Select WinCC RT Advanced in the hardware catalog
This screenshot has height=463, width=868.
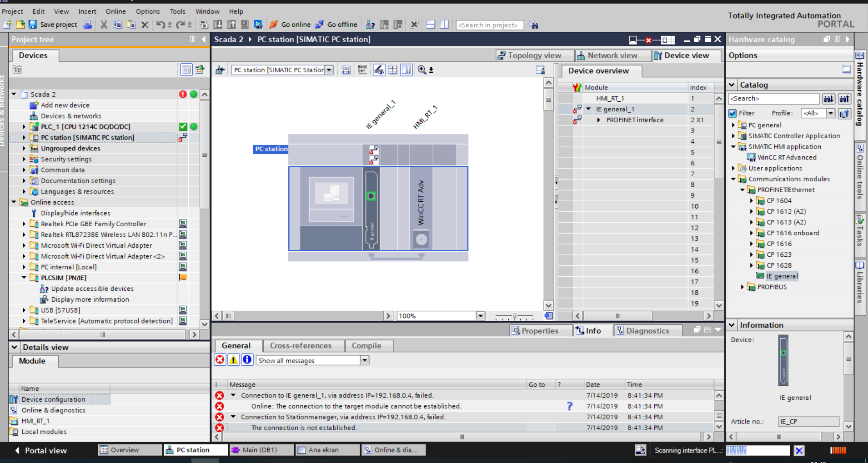click(x=787, y=157)
